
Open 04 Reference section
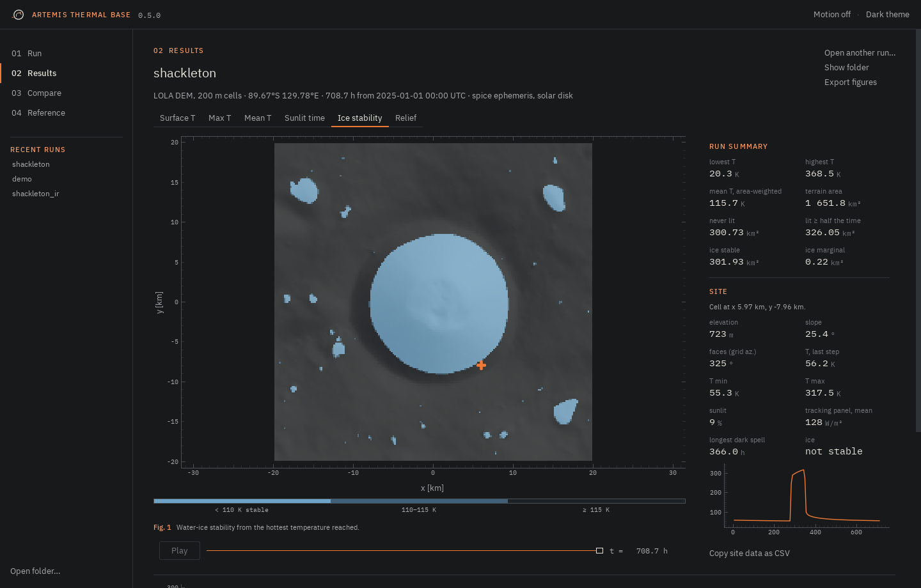[x=38, y=112]
